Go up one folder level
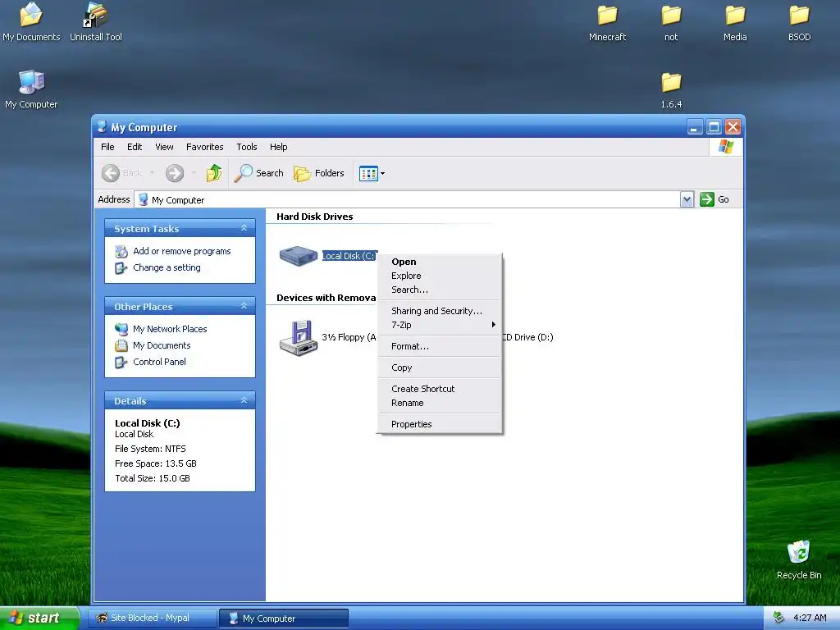Screen dimensions: 840x630 click(x=214, y=173)
